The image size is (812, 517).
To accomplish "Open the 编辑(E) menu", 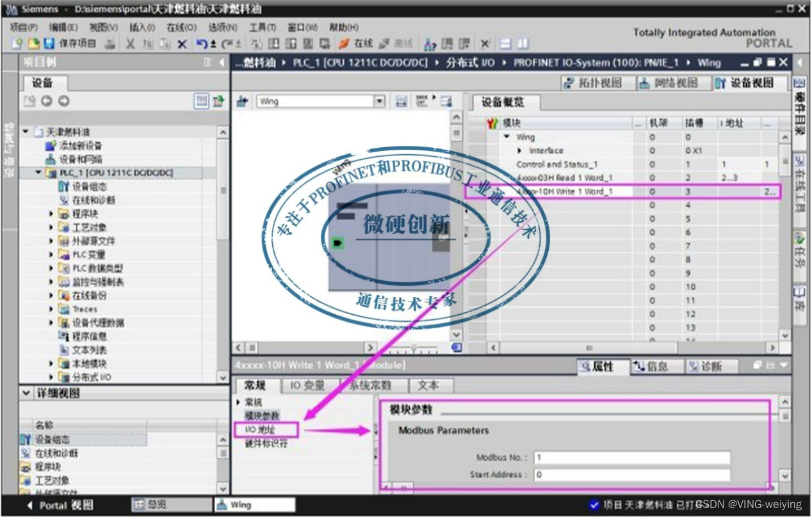I will [63, 28].
